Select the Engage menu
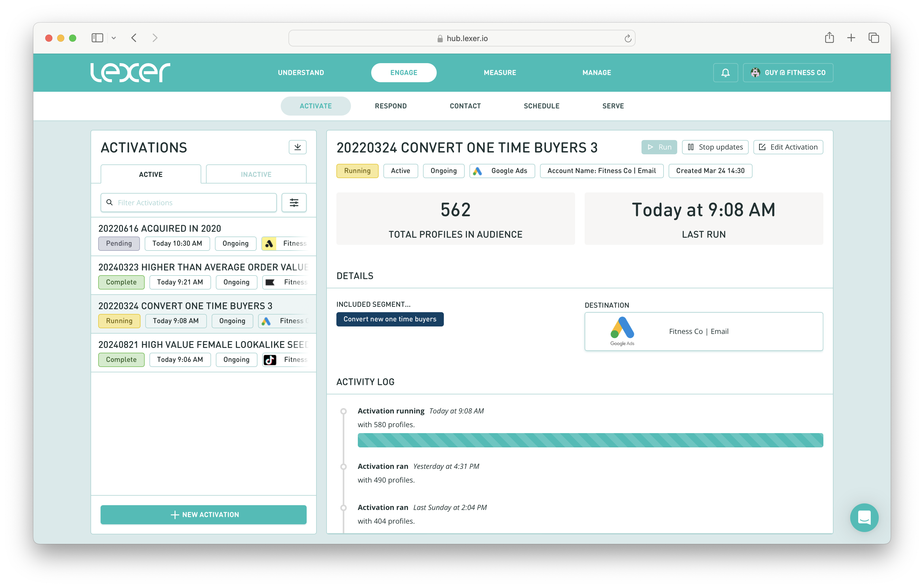The height and width of the screenshot is (588, 924). point(404,73)
